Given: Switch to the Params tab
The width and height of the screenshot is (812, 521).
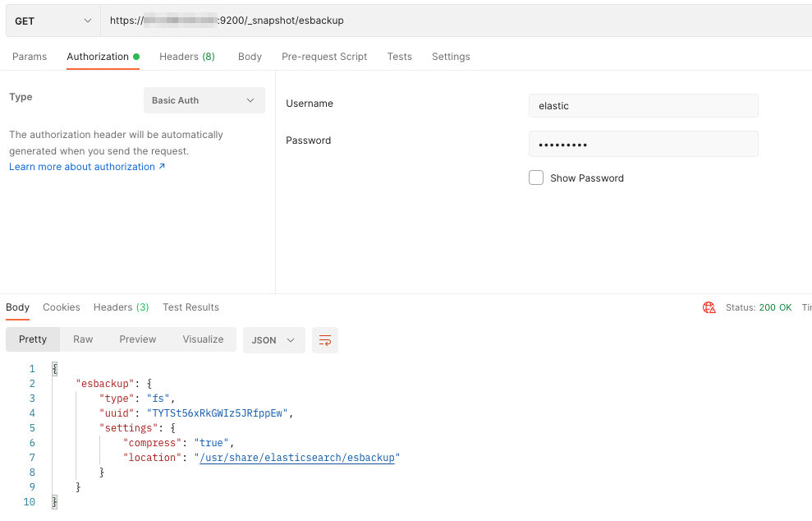Looking at the screenshot, I should [x=30, y=56].
